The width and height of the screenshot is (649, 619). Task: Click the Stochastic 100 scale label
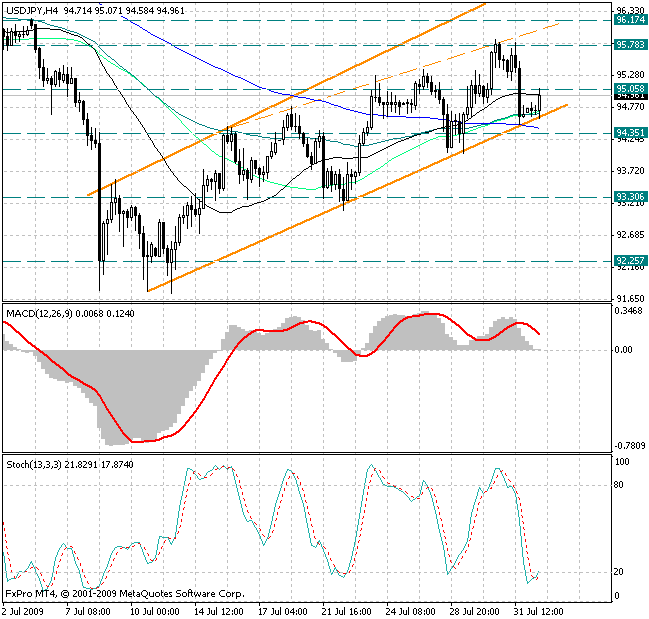[622, 462]
